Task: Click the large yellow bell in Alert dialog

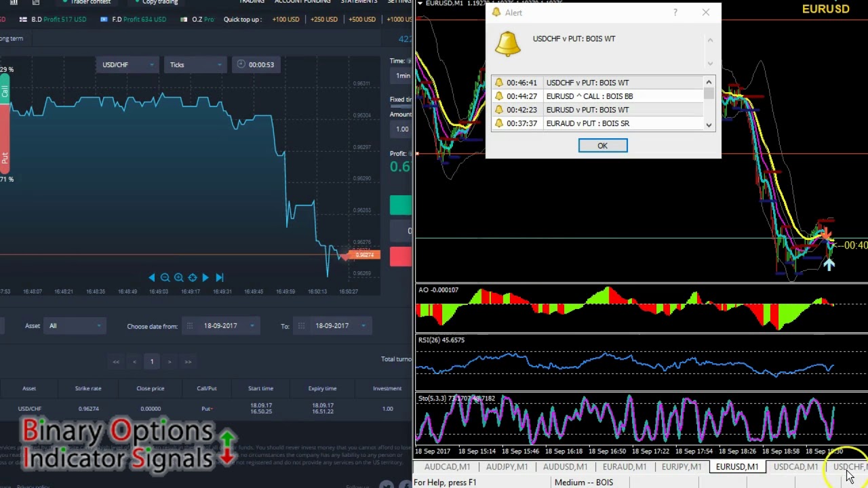Action: point(508,43)
